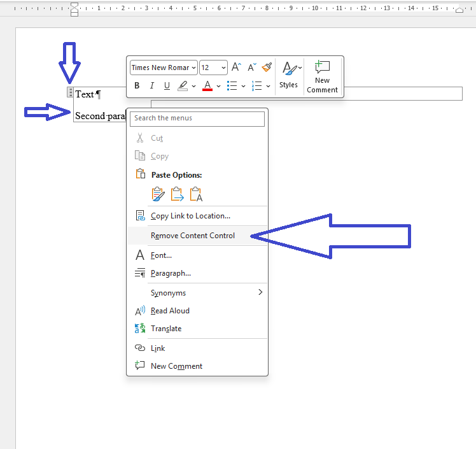Click the Increase Font Size icon

pos(236,67)
